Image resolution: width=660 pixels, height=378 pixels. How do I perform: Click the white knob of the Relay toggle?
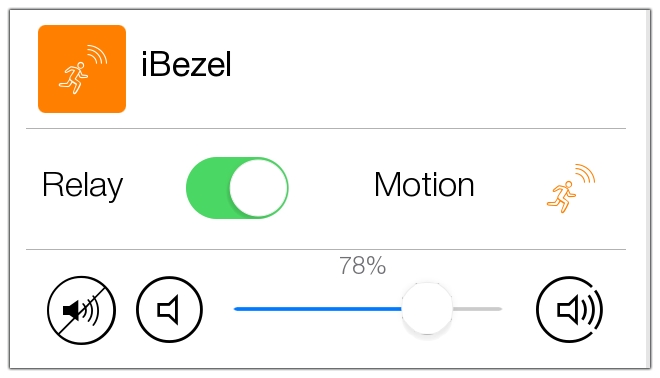pyautogui.click(x=258, y=188)
